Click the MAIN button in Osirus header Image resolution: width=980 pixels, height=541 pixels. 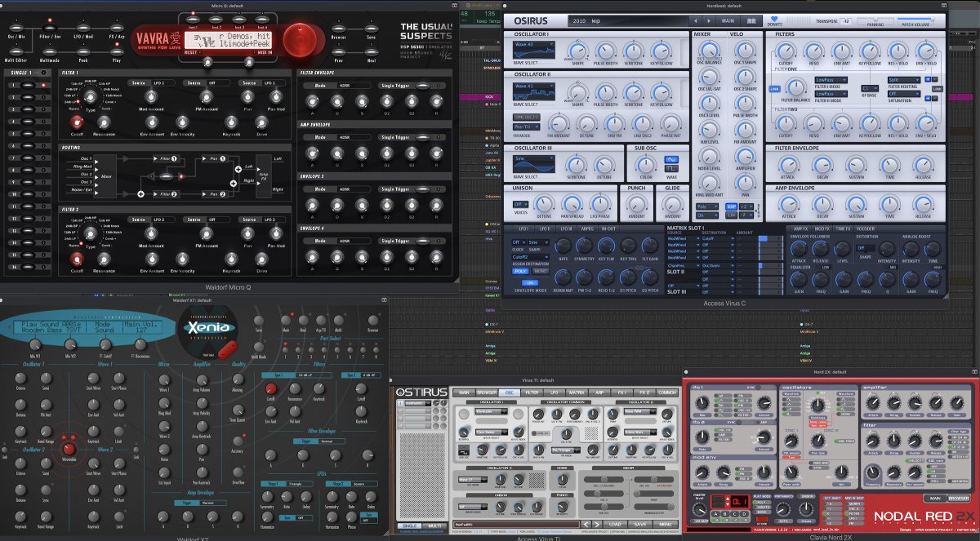[728, 20]
